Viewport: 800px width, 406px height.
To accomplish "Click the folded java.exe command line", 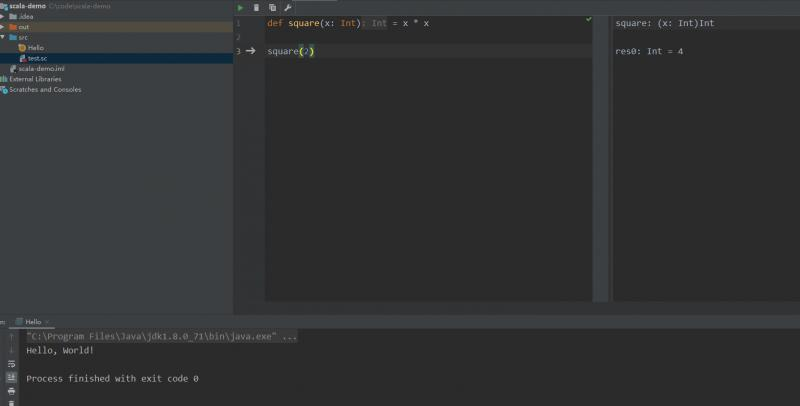I will [162, 337].
